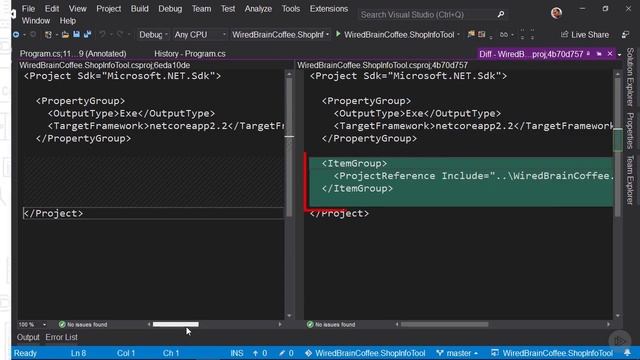Click the green Start debugging play icon
This screenshot has height=360, width=640.
(x=338, y=34)
